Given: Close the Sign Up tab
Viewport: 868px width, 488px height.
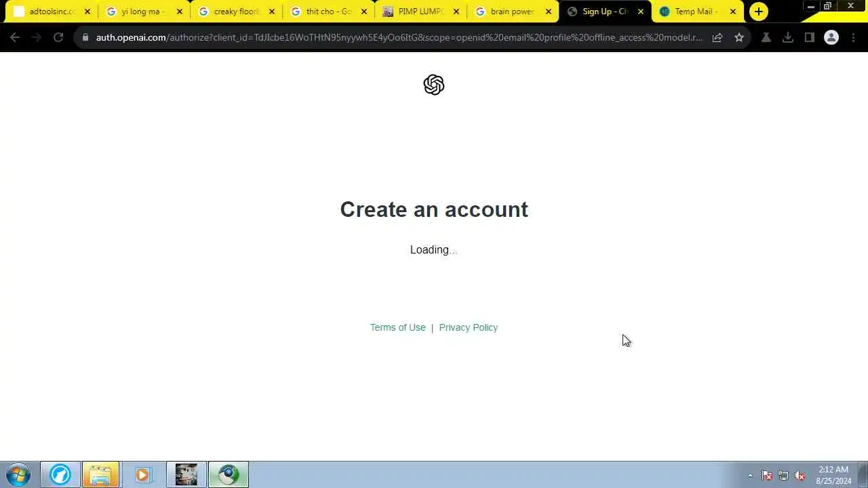Looking at the screenshot, I should click(641, 12).
